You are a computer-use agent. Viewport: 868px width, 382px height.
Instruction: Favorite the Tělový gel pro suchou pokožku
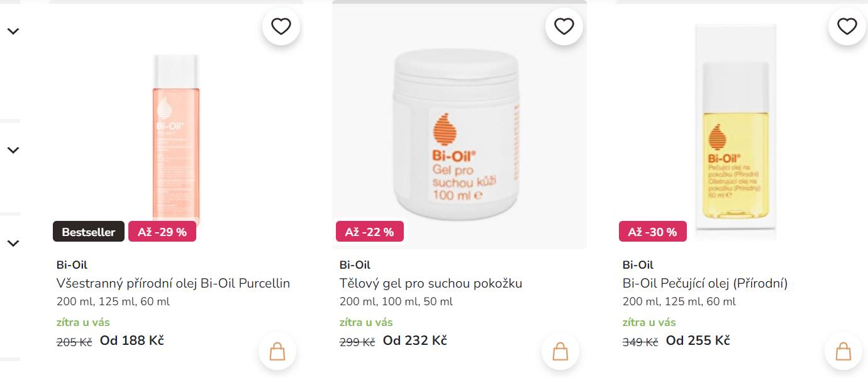tap(564, 26)
